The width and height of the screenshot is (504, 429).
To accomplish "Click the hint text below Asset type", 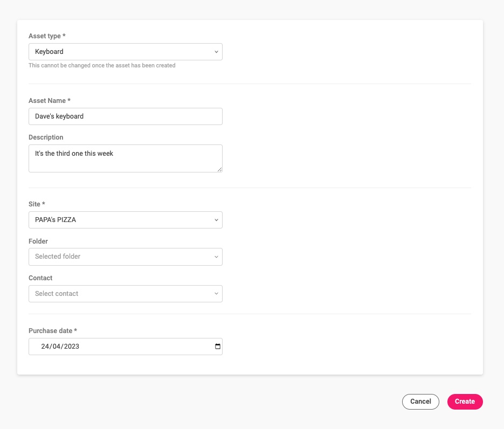I will coord(102,65).
